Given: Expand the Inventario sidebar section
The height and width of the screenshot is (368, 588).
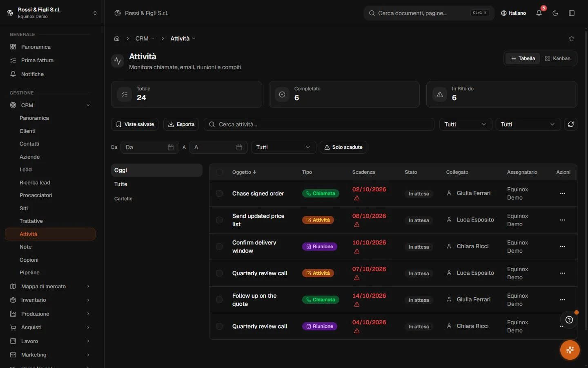Looking at the screenshot, I should [x=50, y=300].
